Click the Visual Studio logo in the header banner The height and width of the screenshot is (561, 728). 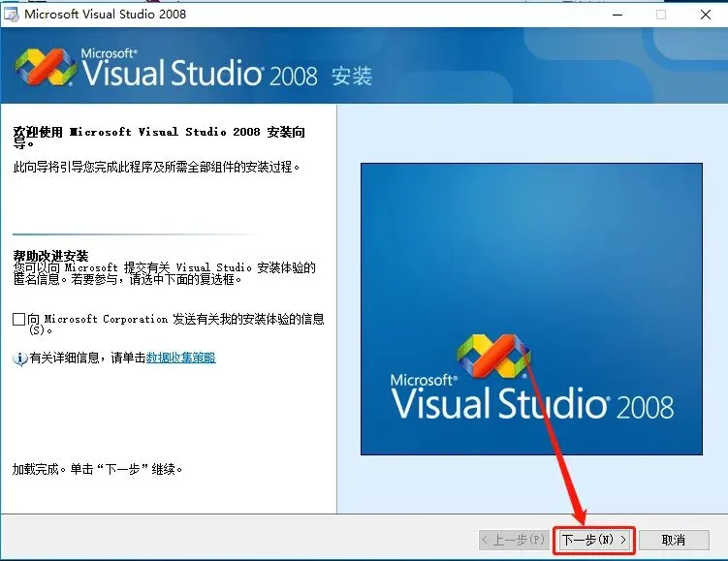point(46,67)
